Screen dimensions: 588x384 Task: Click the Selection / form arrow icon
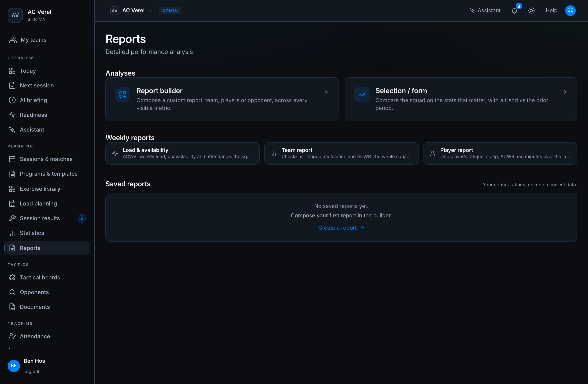pyautogui.click(x=565, y=92)
